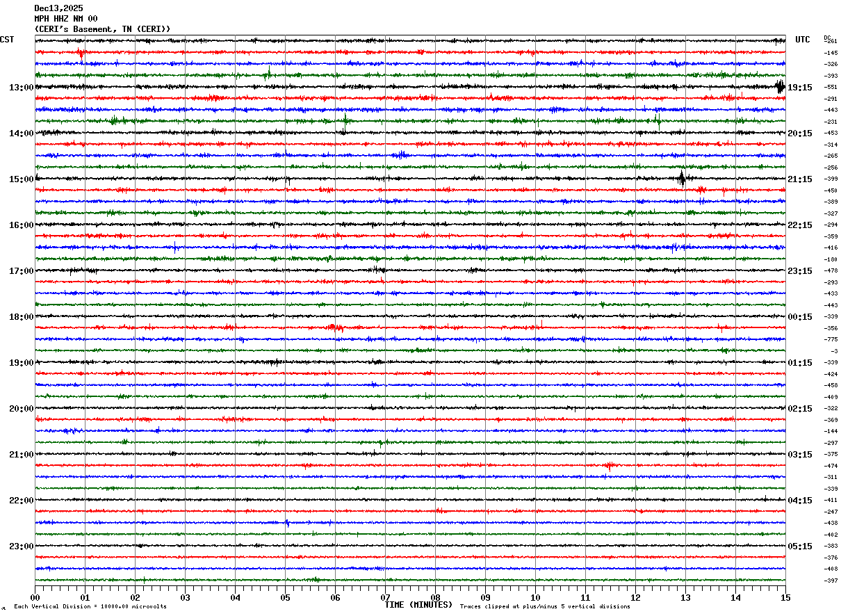The width and height of the screenshot is (841, 616).
Task: Click the '05:15' UTC time label
Action: pos(800,546)
